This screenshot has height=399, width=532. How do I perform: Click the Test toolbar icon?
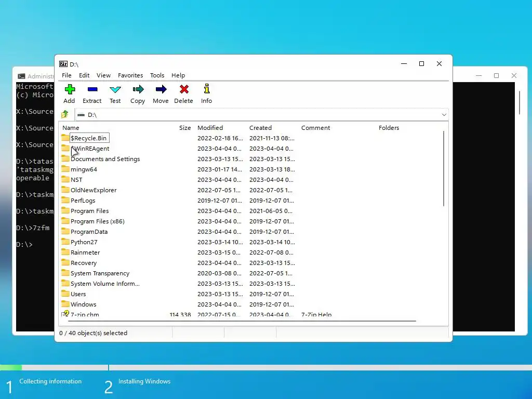click(x=115, y=89)
